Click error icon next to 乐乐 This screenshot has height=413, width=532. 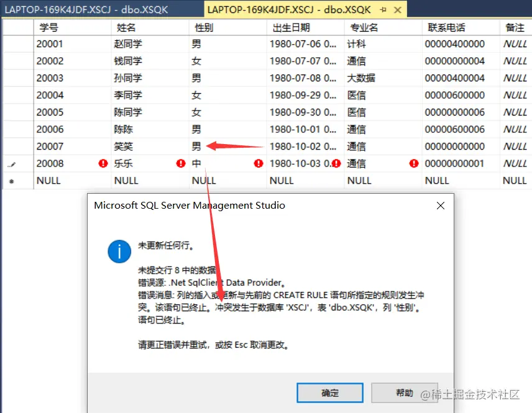[181, 163]
